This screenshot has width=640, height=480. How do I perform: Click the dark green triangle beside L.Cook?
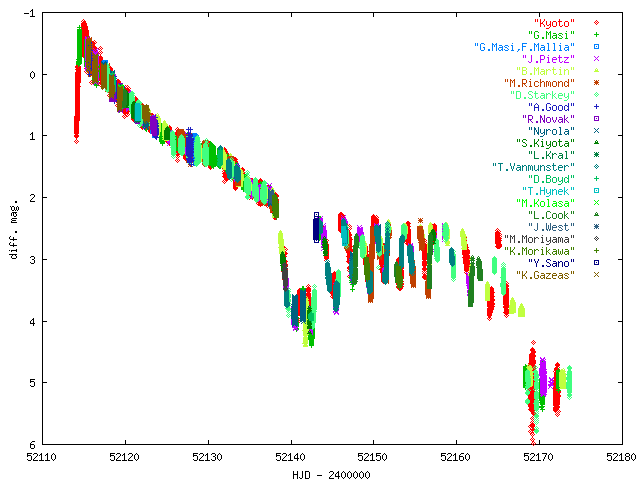tap(596, 215)
